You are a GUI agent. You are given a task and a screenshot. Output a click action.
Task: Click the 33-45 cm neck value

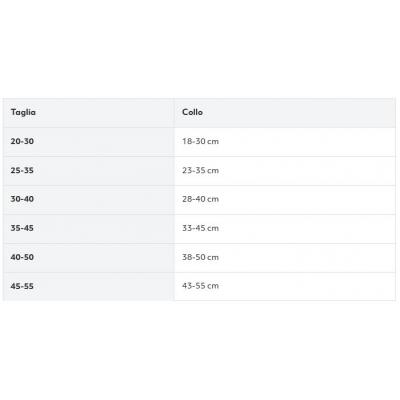[x=200, y=228]
